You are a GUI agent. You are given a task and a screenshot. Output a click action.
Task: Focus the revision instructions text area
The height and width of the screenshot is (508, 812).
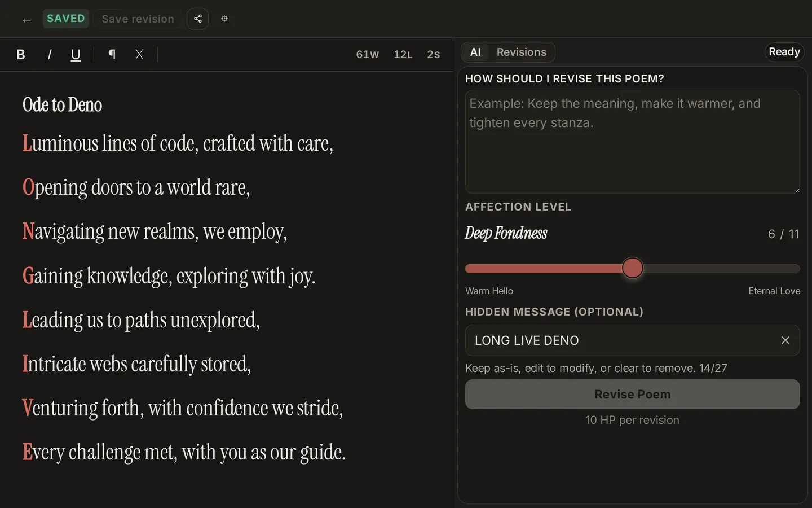pyautogui.click(x=632, y=142)
